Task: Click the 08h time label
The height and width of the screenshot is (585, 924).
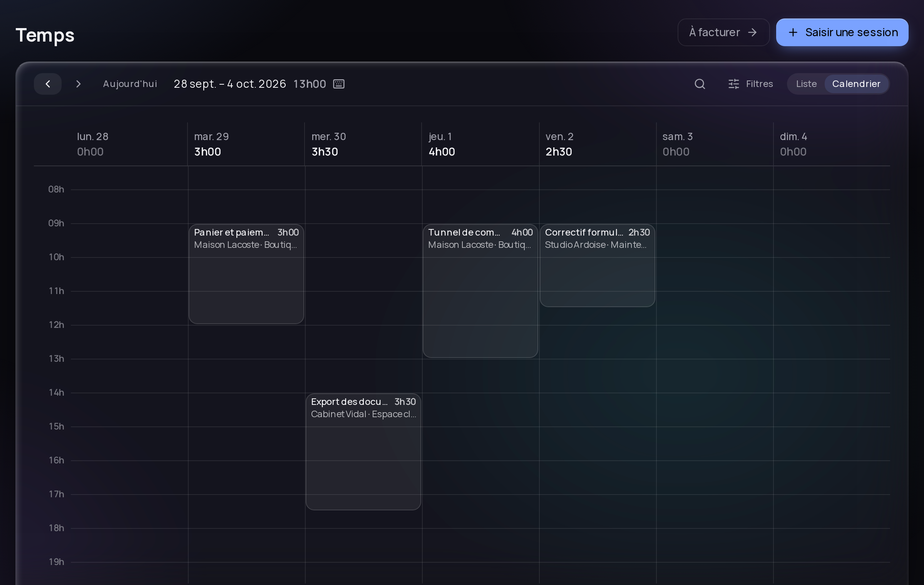Action: [56, 189]
